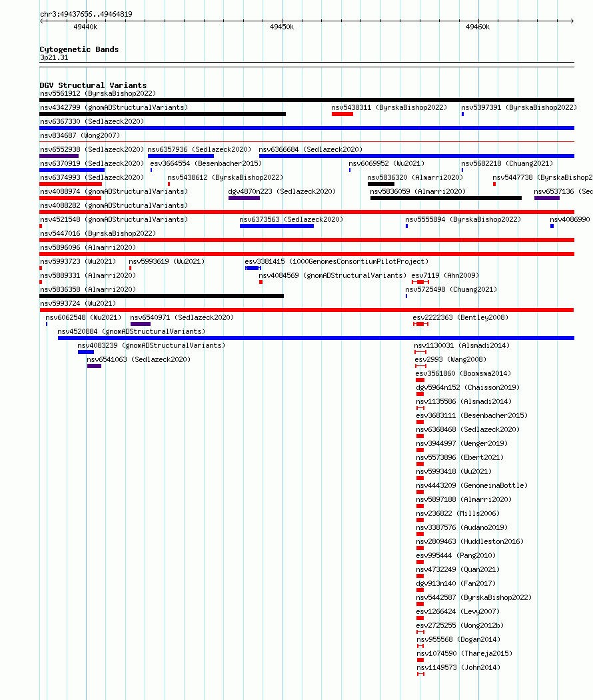
Task: Click the nsv5561912 (ByrskaBishop2022) variant label
Action: click(98, 94)
